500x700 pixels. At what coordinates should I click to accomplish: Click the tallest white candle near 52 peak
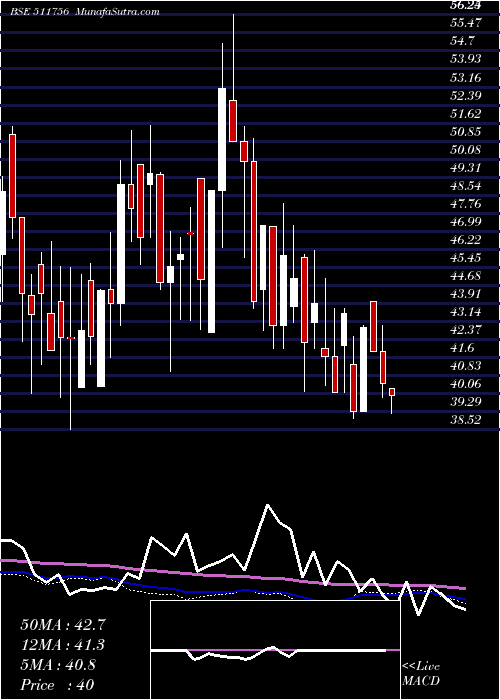click(222, 139)
